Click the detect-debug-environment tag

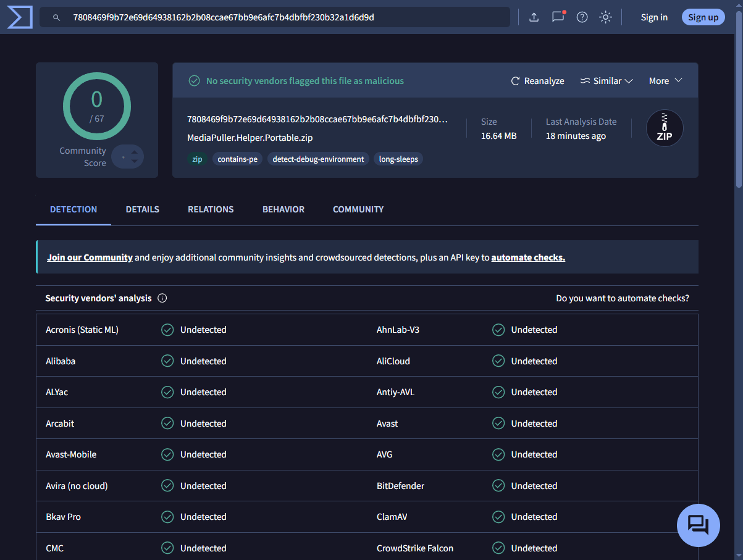click(318, 159)
